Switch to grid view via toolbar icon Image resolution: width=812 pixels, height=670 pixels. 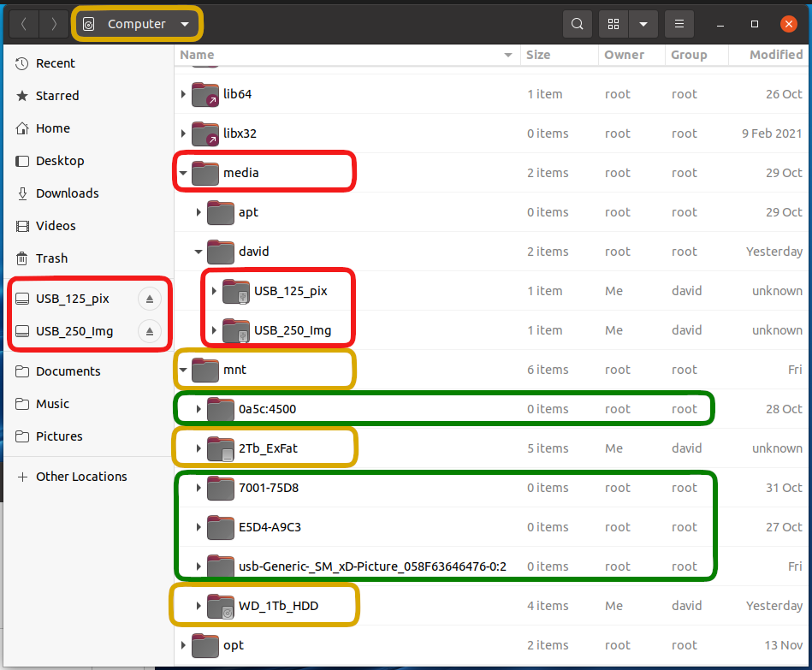pyautogui.click(x=613, y=24)
